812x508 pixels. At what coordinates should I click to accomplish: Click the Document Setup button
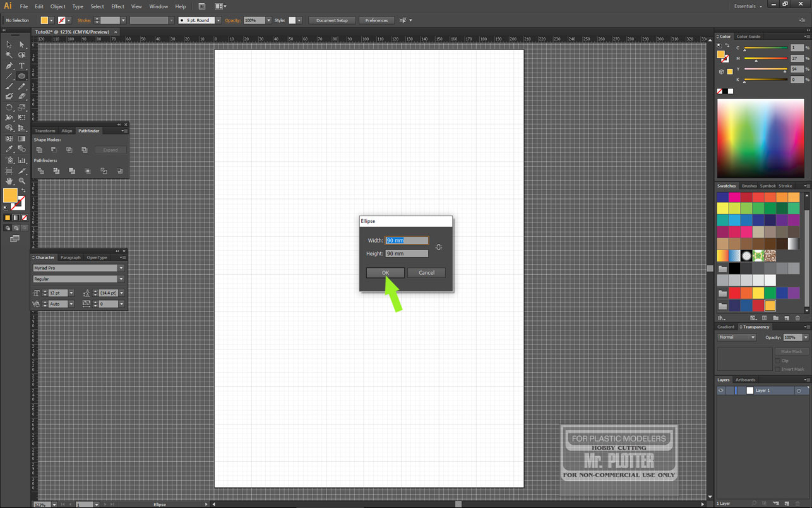coord(332,20)
